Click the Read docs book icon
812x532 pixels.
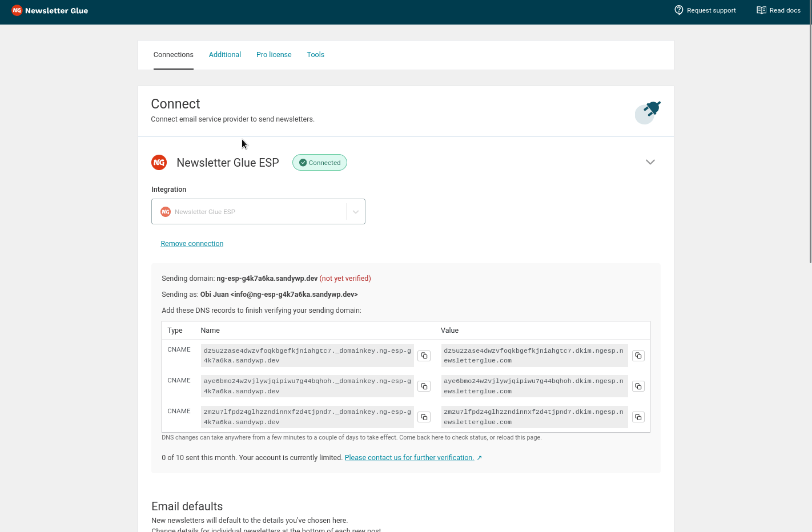click(x=761, y=10)
